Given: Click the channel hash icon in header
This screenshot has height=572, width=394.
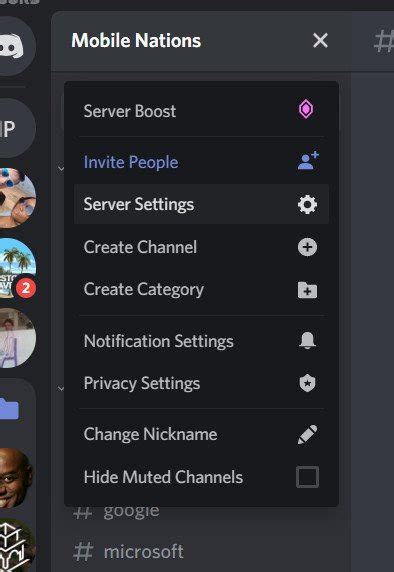Looking at the screenshot, I should click(384, 41).
